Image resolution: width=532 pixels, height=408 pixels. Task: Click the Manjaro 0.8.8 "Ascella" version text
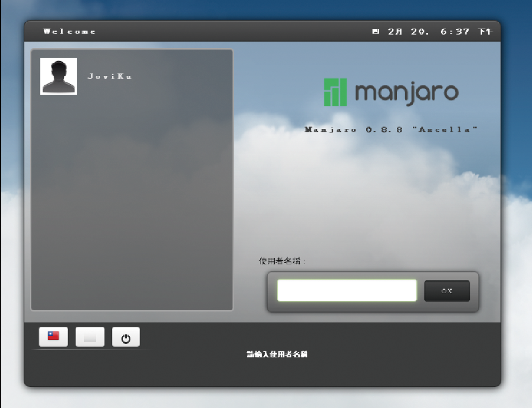point(391,130)
